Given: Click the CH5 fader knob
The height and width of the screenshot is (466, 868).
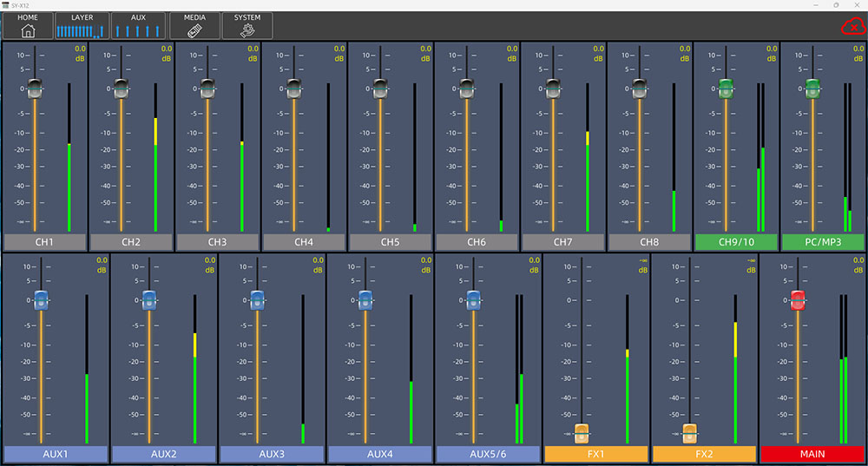Looking at the screenshot, I should [x=380, y=89].
